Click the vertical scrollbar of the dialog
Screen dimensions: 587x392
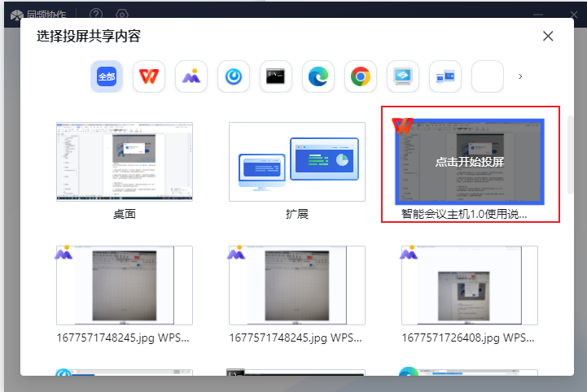(x=570, y=155)
